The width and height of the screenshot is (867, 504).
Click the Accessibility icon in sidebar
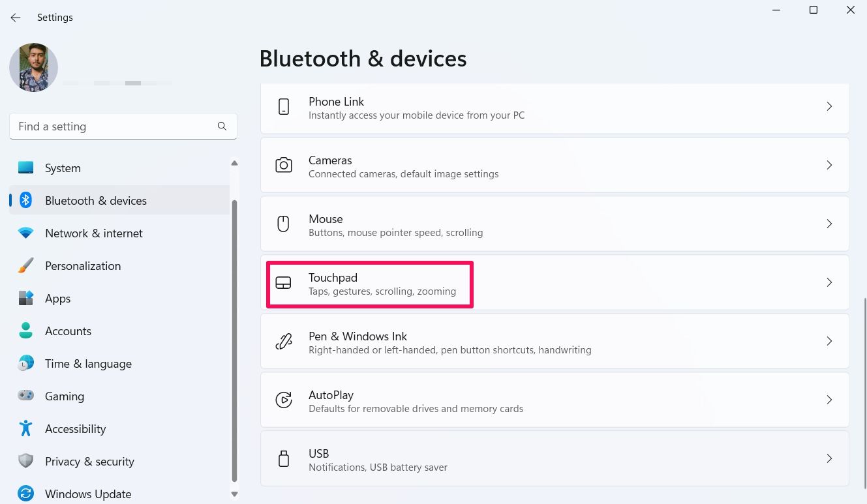pos(25,428)
